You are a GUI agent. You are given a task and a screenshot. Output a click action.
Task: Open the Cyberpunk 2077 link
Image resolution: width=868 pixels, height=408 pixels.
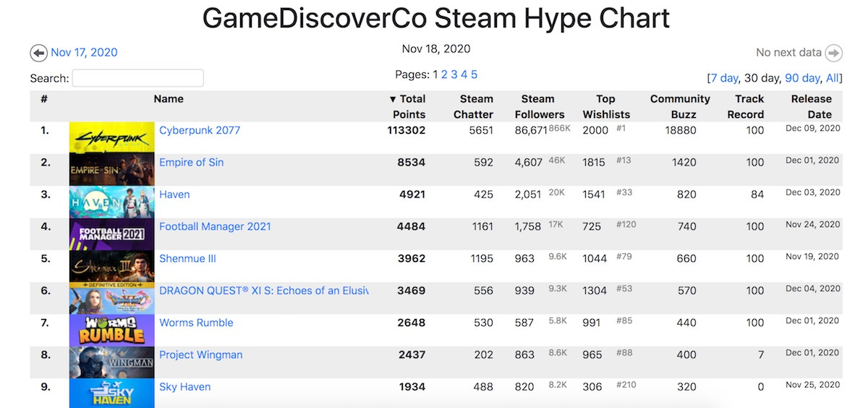(200, 130)
